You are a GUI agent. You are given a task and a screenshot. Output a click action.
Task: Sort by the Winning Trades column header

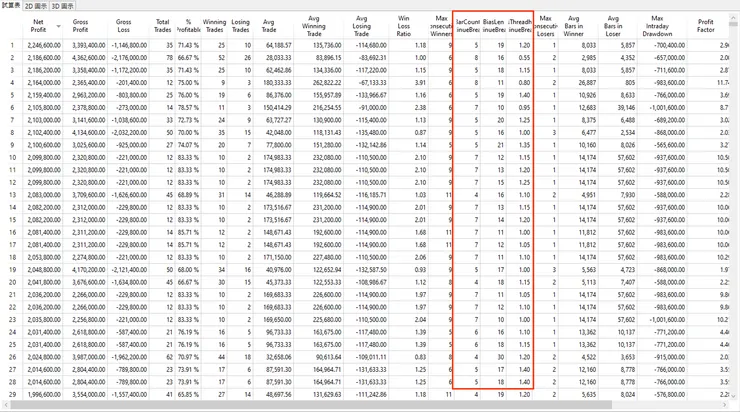(214, 25)
